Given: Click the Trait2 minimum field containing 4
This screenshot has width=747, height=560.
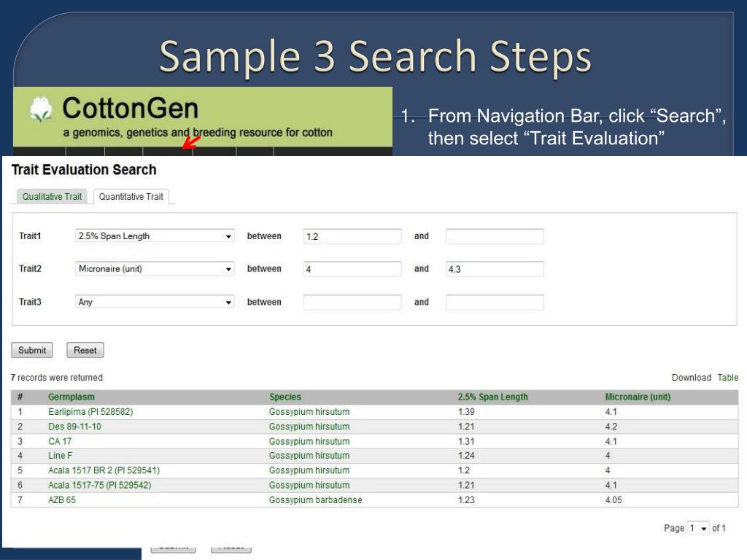Looking at the screenshot, I should coord(352,269).
